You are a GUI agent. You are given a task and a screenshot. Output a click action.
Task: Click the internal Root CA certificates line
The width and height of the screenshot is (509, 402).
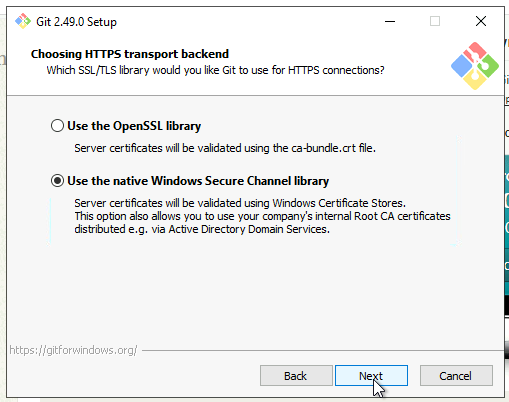click(x=262, y=216)
